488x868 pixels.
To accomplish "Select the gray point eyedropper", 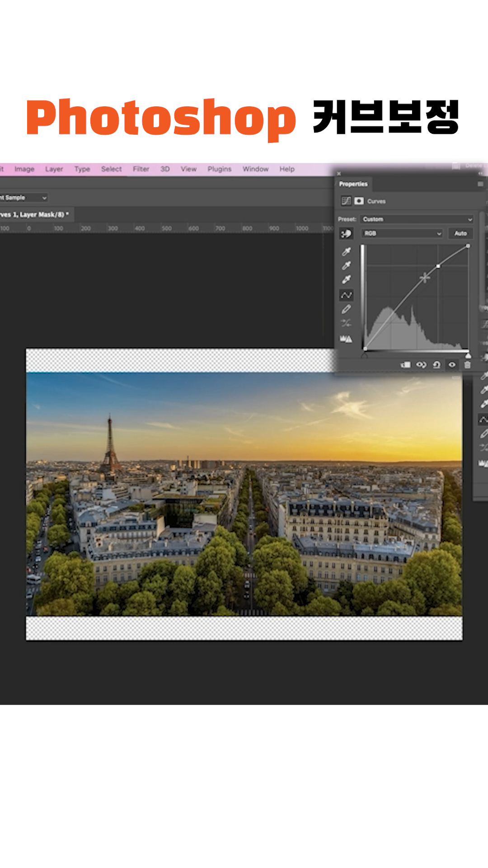I will 346,265.
